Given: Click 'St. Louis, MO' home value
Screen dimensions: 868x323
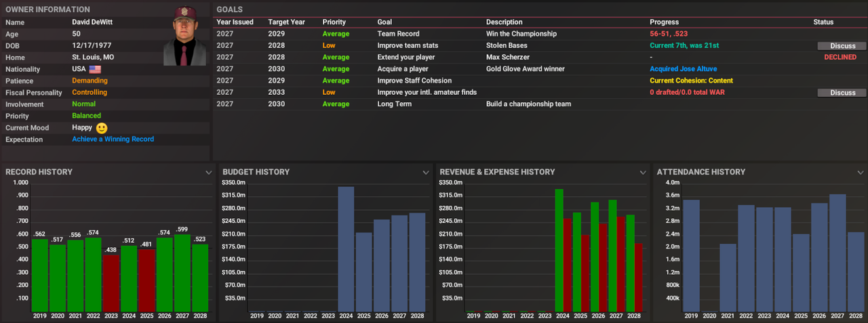Looking at the screenshot, I should click(94, 58).
